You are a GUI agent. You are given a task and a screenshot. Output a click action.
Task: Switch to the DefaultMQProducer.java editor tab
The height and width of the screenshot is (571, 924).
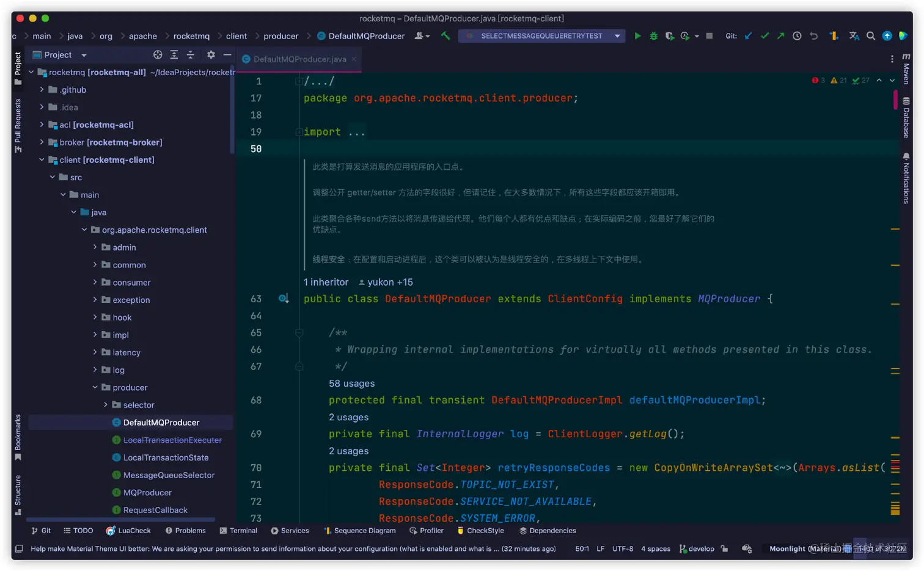[x=299, y=59]
